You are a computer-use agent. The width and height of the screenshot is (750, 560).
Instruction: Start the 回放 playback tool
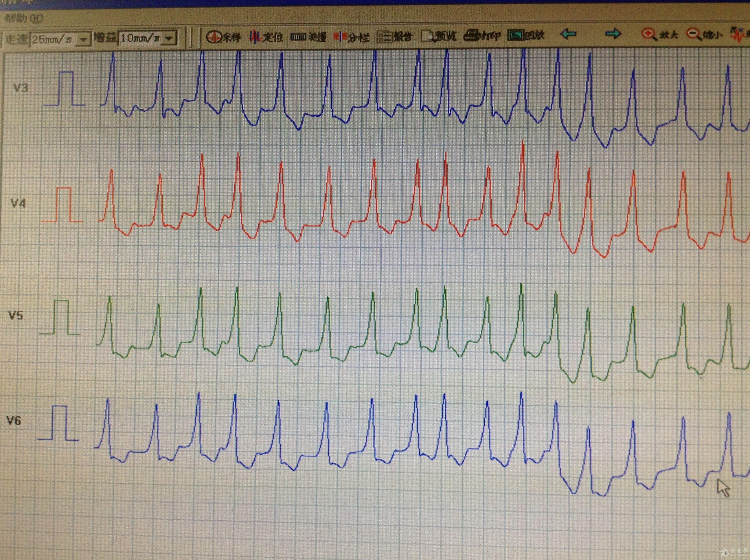(x=526, y=35)
